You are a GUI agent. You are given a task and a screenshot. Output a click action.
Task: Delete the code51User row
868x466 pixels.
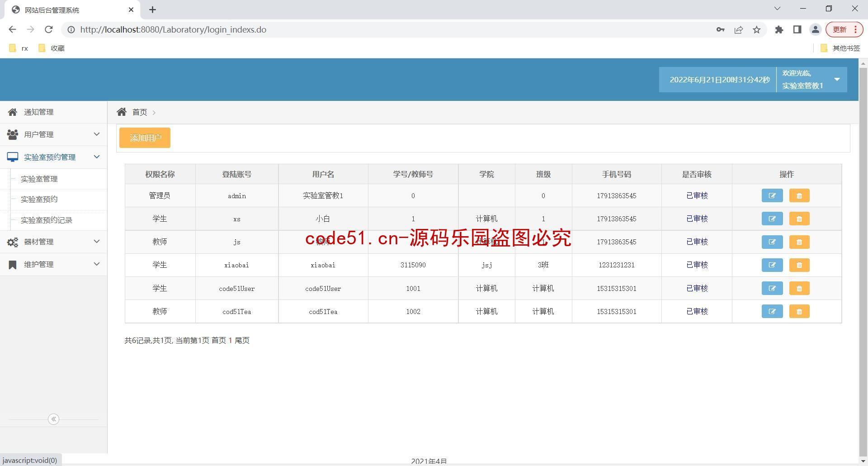click(799, 289)
